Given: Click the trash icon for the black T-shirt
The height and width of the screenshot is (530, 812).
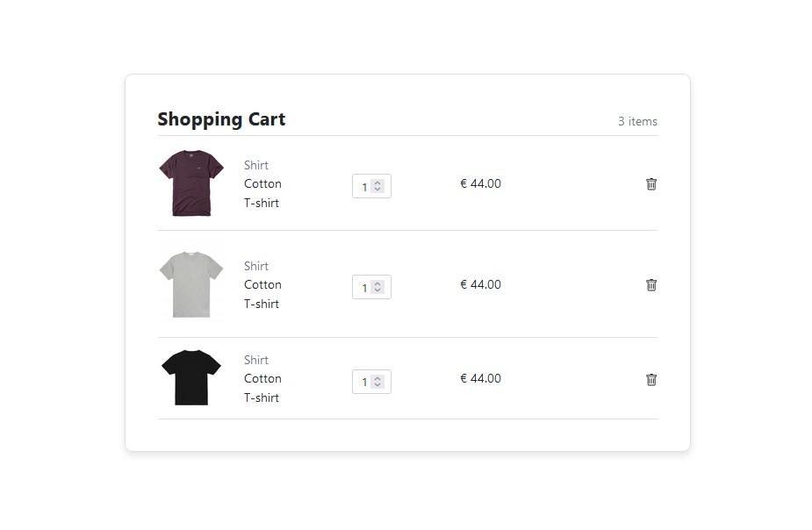Looking at the screenshot, I should (651, 379).
